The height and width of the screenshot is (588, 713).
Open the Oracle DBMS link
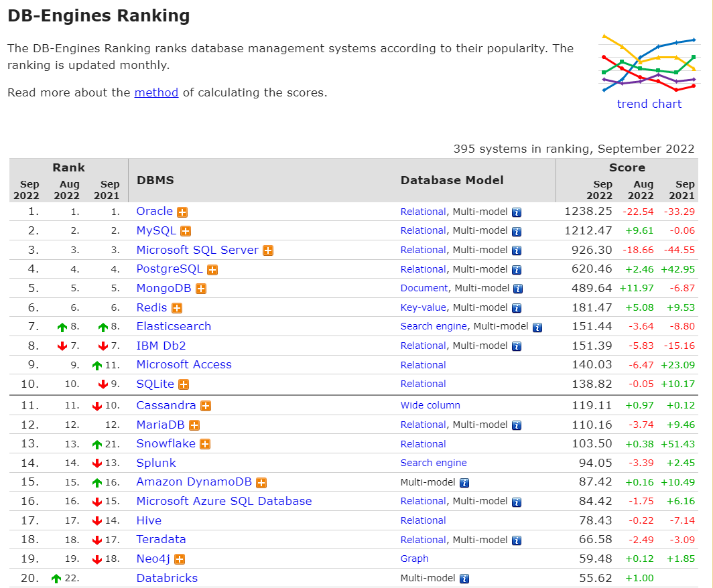[155, 212]
